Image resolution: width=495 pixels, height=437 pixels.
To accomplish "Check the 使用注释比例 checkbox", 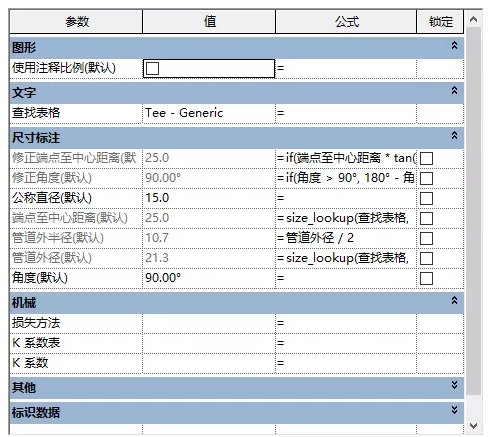I will point(152,69).
